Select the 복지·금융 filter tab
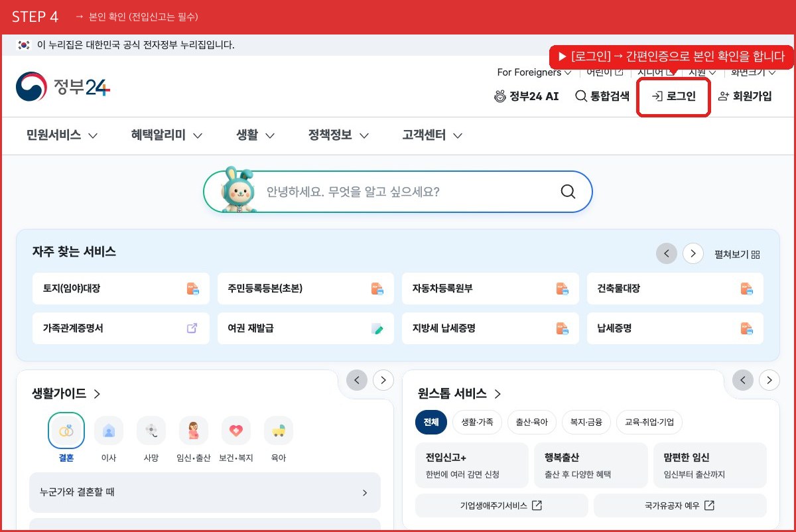Viewport: 796px width, 532px height. point(586,422)
